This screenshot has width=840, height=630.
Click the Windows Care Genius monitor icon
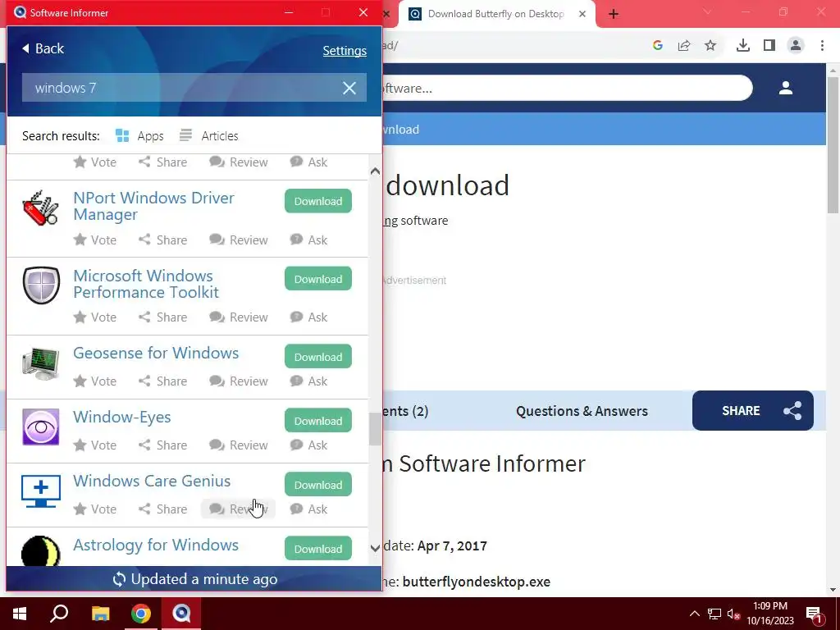41,491
